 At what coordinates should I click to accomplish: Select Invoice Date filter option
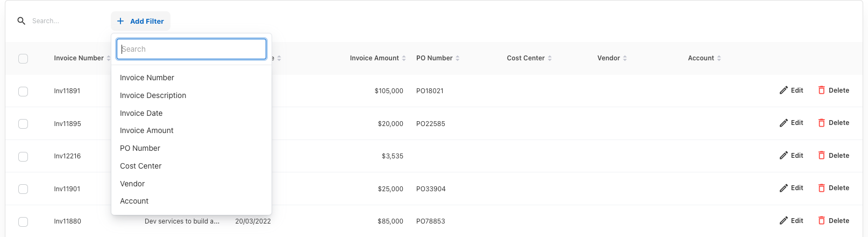tap(141, 113)
